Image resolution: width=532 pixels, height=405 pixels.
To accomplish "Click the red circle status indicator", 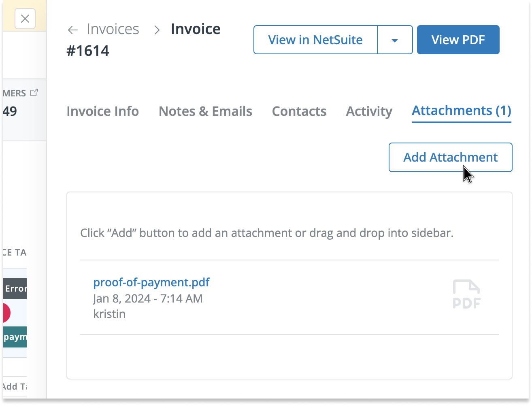I will (x=4, y=313).
